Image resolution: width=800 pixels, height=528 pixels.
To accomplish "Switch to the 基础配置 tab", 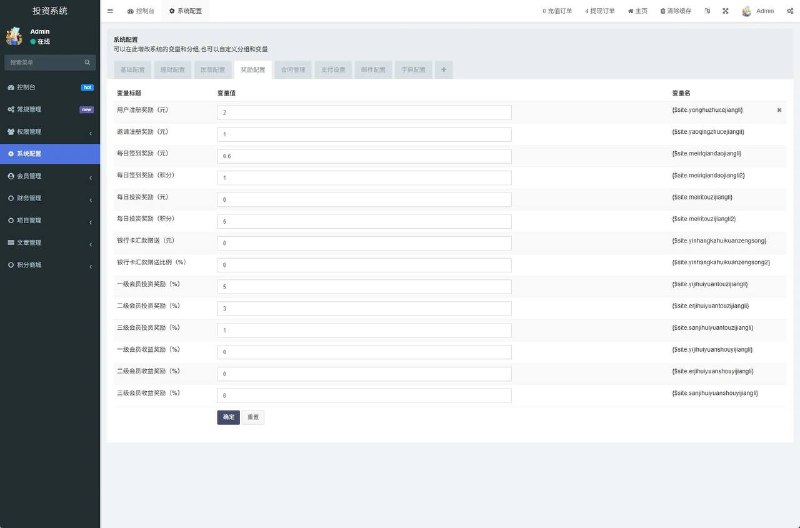I will (x=133, y=69).
